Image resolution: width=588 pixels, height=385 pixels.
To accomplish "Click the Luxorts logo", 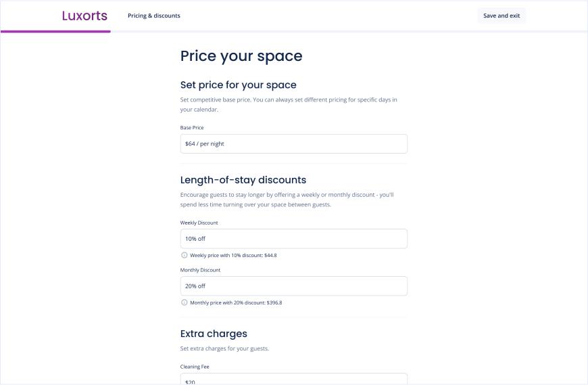I will 84,16.
